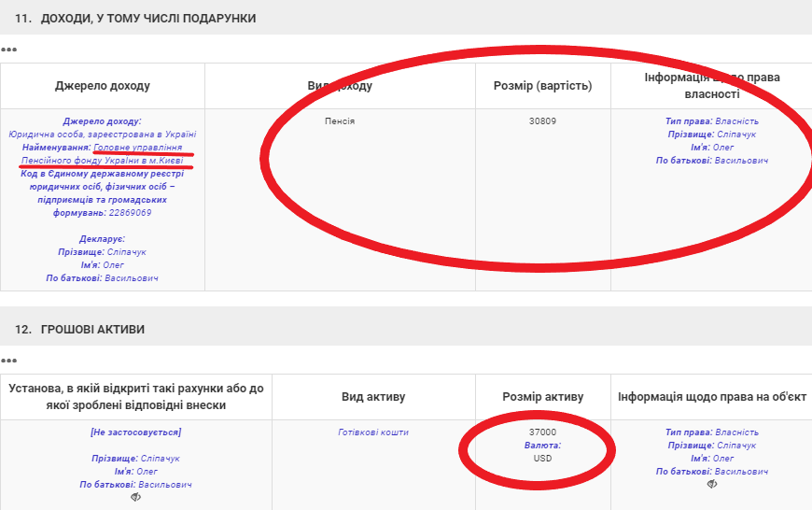Collapse section 12 ГРОШОВІ АКТИВИ header

79,330
